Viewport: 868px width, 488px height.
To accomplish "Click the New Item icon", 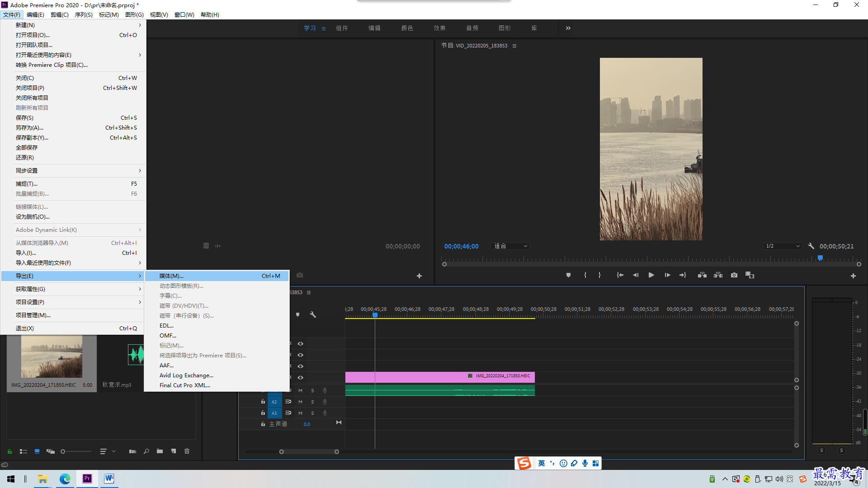I will coord(174,451).
